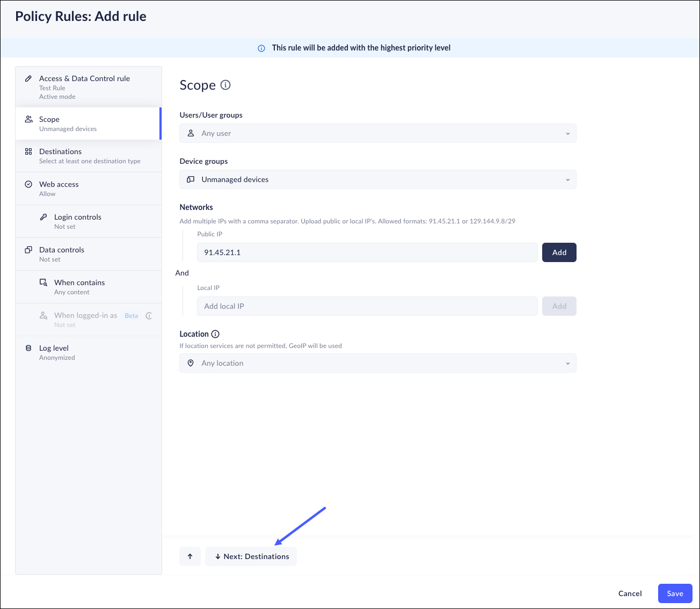Click the info icon beside Scope heading
Screen dimensions: 700x609
[x=225, y=85]
